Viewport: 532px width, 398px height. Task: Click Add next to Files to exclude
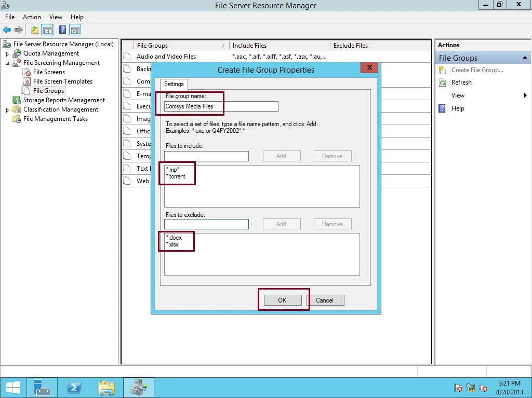pyautogui.click(x=281, y=224)
